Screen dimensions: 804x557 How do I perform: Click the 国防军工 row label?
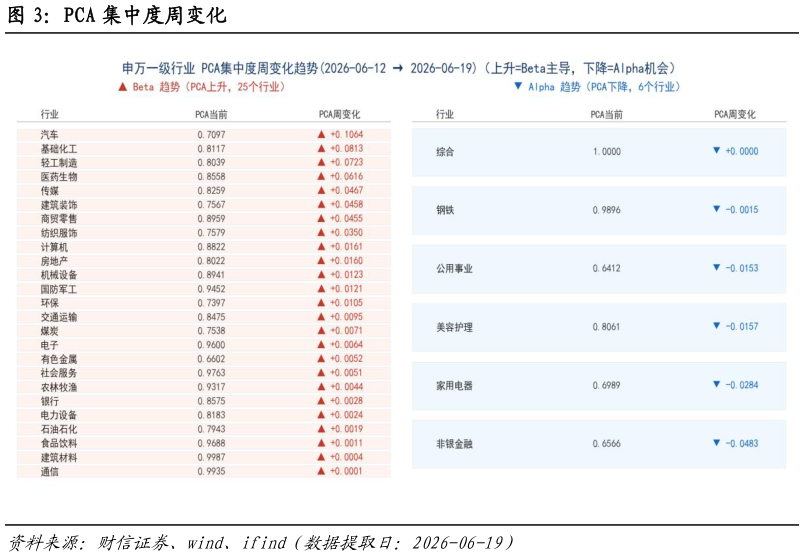tap(59, 289)
